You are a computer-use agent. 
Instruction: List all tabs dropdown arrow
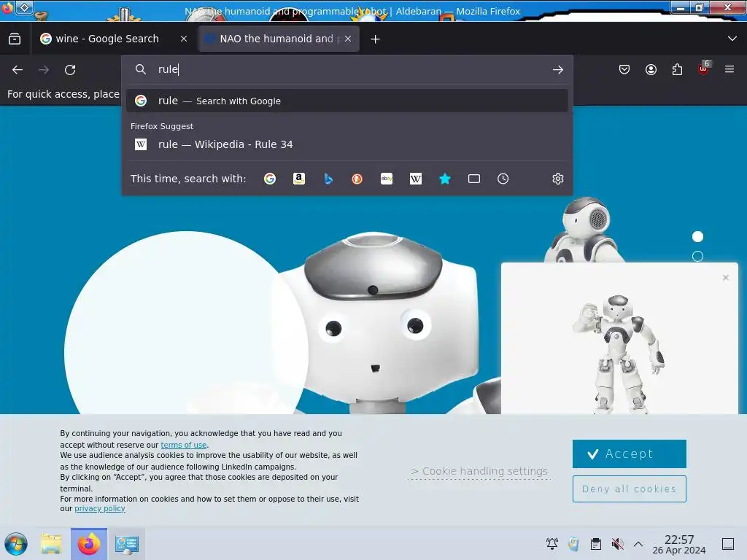pyautogui.click(x=732, y=39)
